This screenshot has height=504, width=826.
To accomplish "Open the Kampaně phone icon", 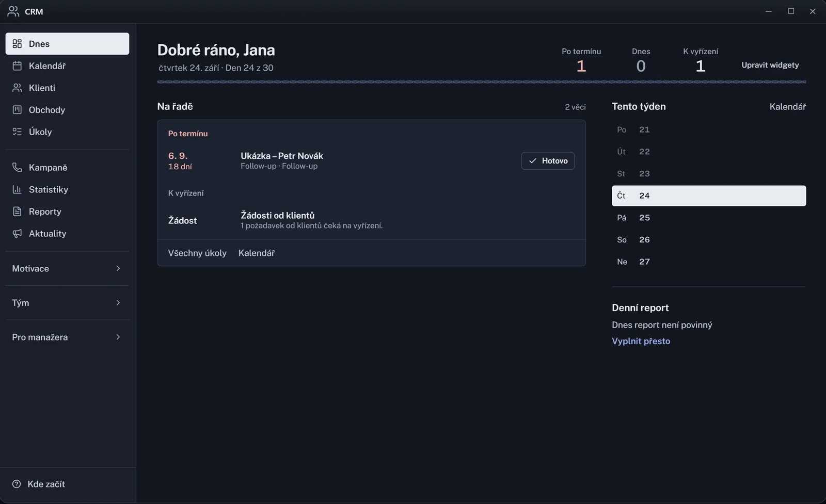I will click(x=17, y=168).
